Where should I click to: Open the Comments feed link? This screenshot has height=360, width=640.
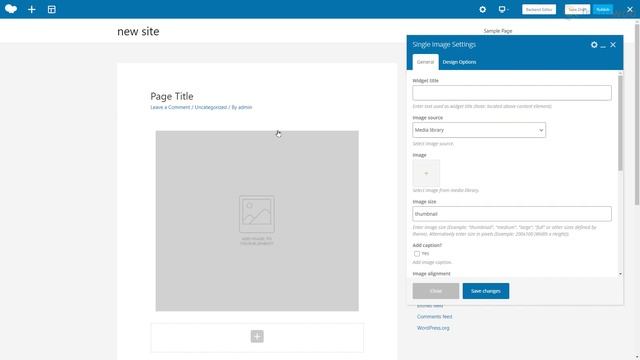click(x=435, y=317)
